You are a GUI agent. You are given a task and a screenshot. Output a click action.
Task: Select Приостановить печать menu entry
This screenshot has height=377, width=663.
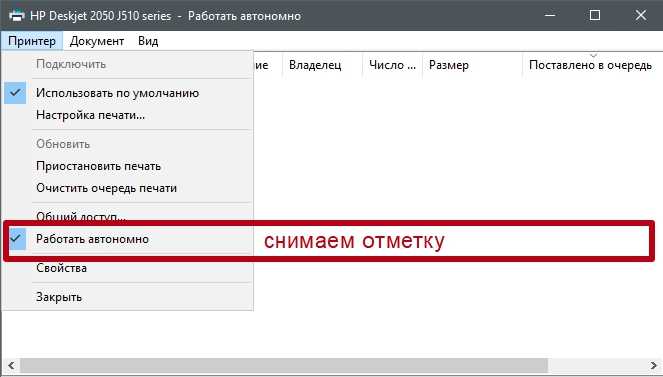point(128,166)
